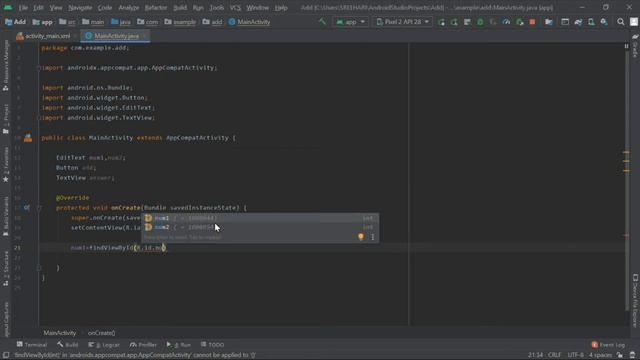Toggle the Gradle panel on right edge
This screenshot has height=360, width=640.
[x=635, y=46]
